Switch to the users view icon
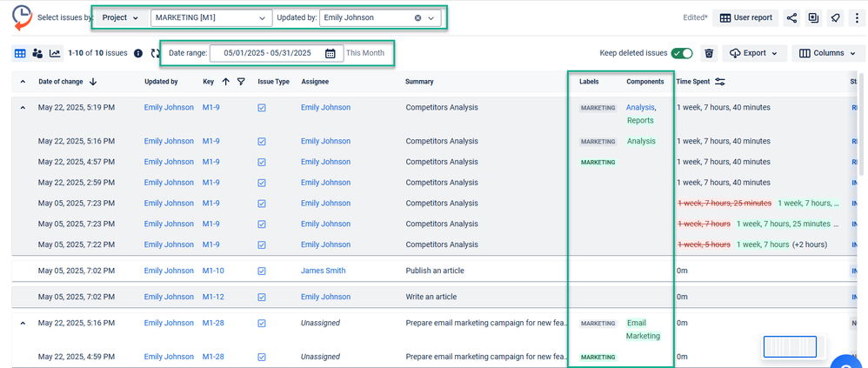Screen dimensions: 868x368 coord(37,53)
